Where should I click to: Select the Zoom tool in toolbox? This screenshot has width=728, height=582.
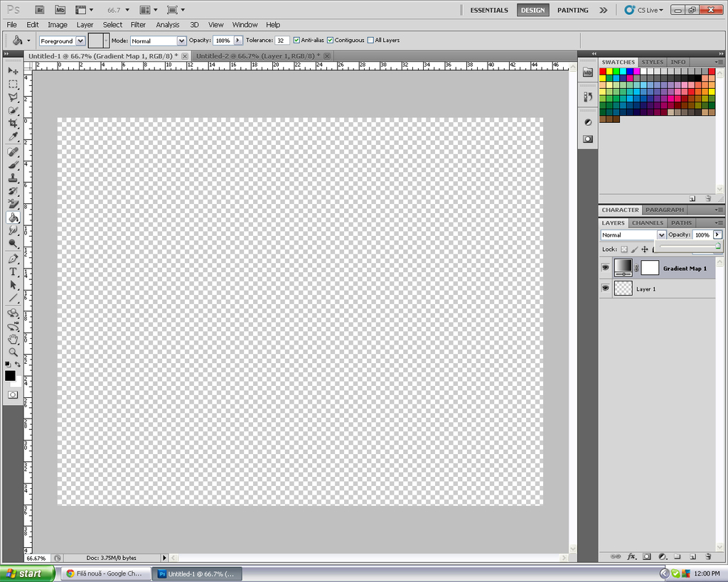[13, 352]
